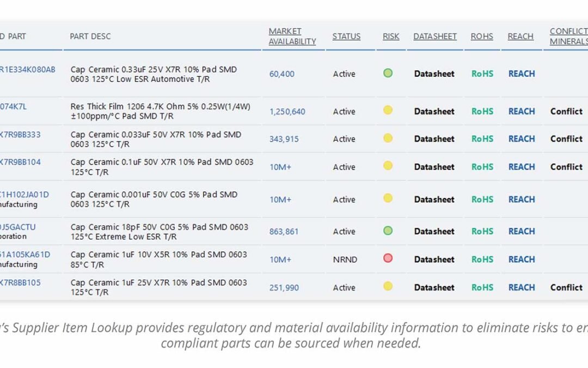Open RoHS link for 4.7K Ohm resistor

point(482,111)
